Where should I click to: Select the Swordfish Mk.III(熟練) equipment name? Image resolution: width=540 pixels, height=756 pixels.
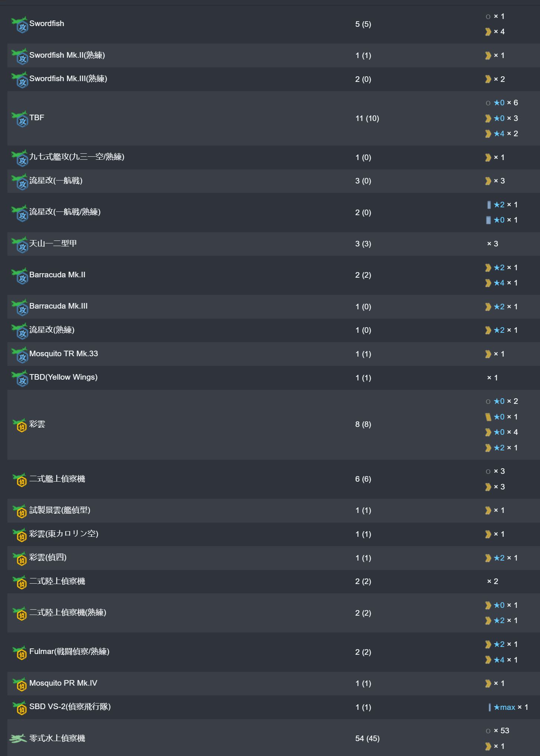point(68,79)
